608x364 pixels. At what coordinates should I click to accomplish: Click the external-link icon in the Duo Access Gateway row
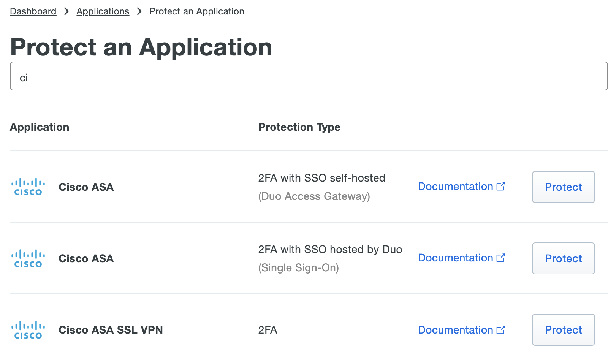[x=501, y=186]
